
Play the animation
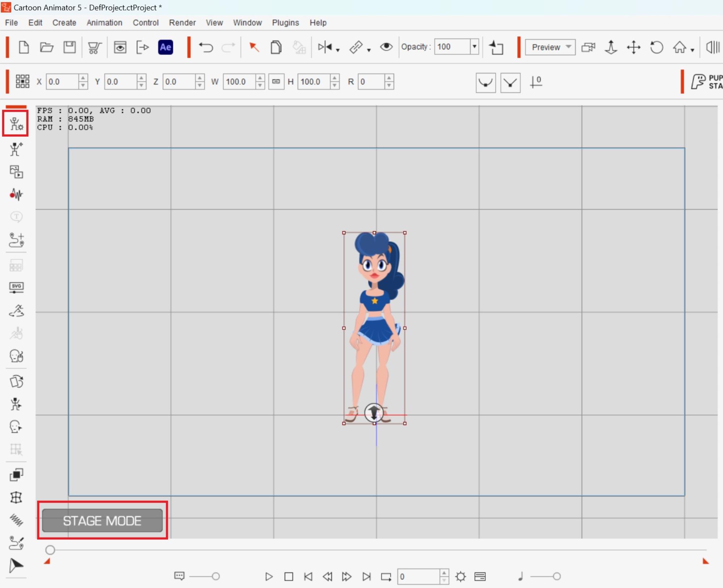tap(269, 576)
